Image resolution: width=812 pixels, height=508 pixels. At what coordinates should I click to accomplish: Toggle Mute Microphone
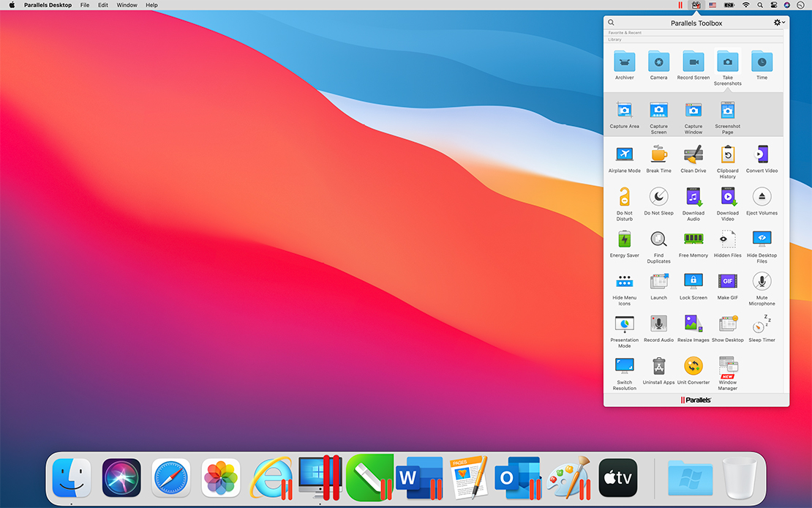762,282
